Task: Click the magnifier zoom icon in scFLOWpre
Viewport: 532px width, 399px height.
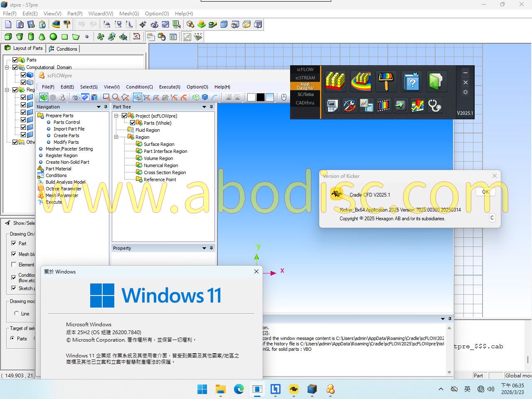Action: [x=116, y=97]
